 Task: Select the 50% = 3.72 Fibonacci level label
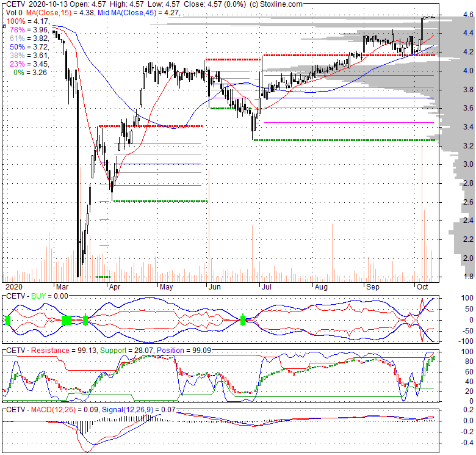coord(29,47)
